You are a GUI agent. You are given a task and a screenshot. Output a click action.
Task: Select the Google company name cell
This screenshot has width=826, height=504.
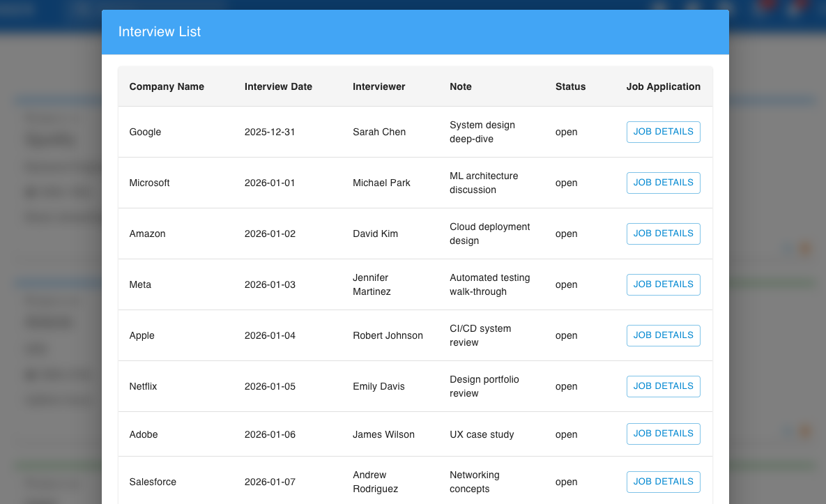[x=145, y=132]
